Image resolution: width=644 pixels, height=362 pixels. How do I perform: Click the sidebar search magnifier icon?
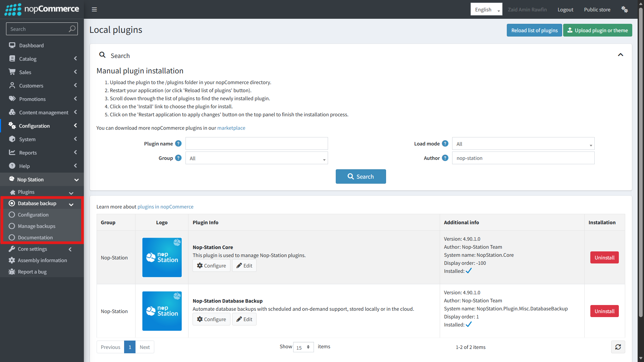pyautogui.click(x=72, y=29)
